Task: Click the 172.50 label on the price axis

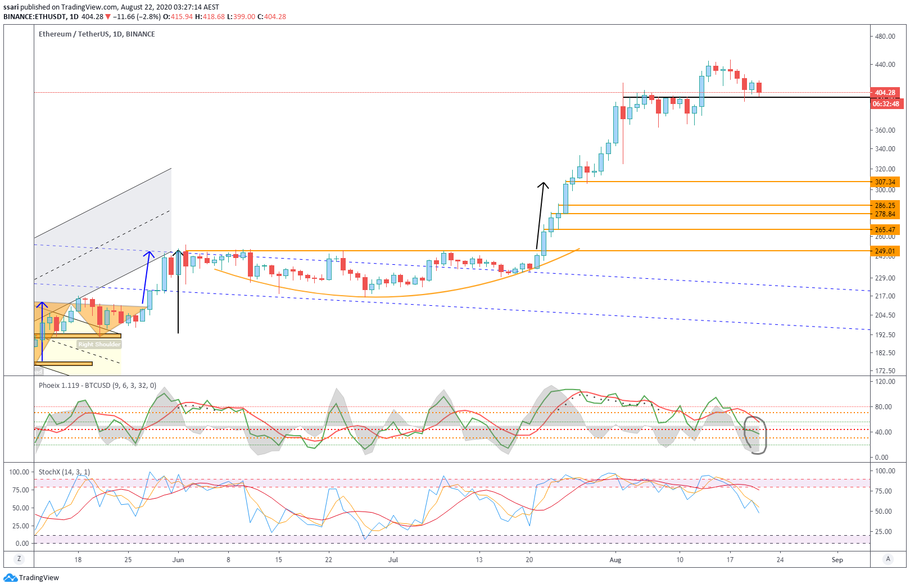Action: pyautogui.click(x=885, y=371)
